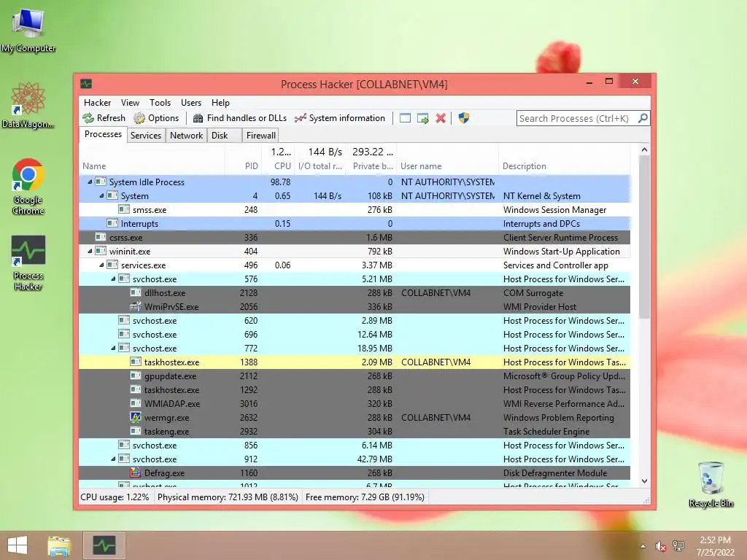Open Options gear icon in toolbar
This screenshot has height=560, width=747.
139,118
